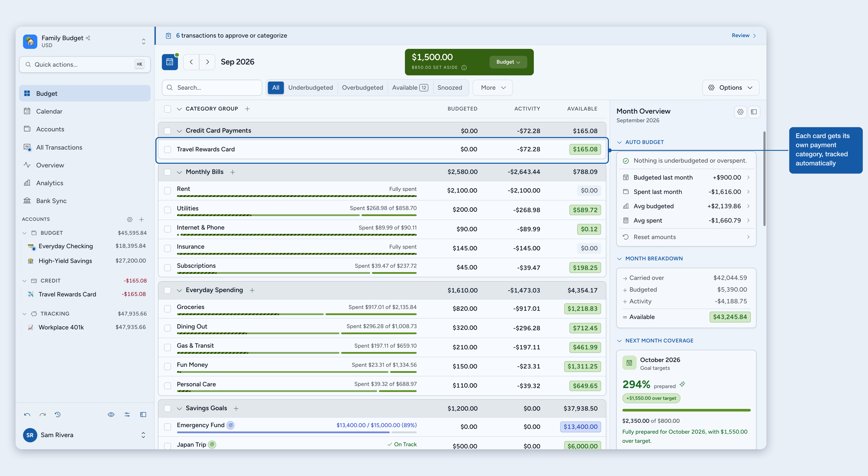Select the Underbudgeted filter tab
The image size is (868, 476).
[310, 88]
